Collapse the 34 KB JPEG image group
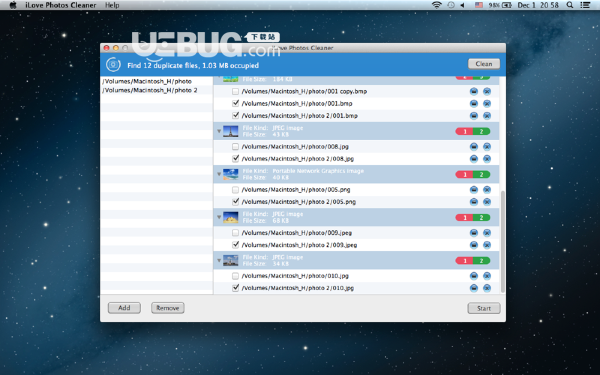600x375 pixels. tap(219, 261)
